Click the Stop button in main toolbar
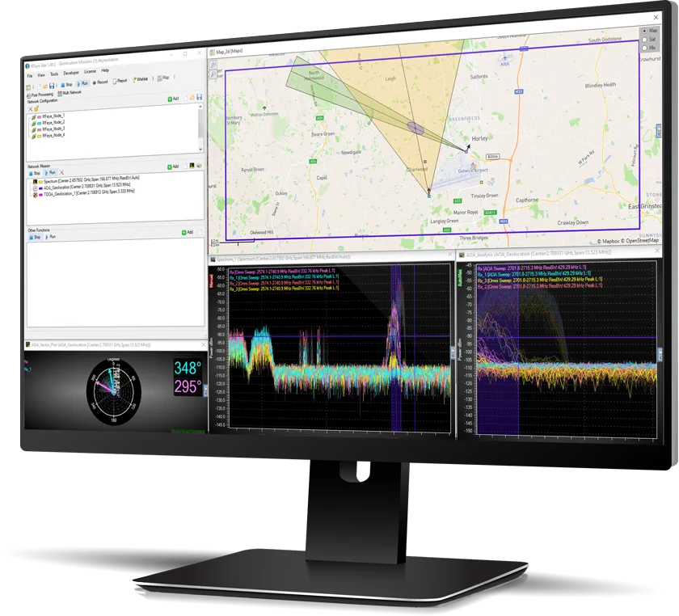679x616 pixels. (x=66, y=85)
